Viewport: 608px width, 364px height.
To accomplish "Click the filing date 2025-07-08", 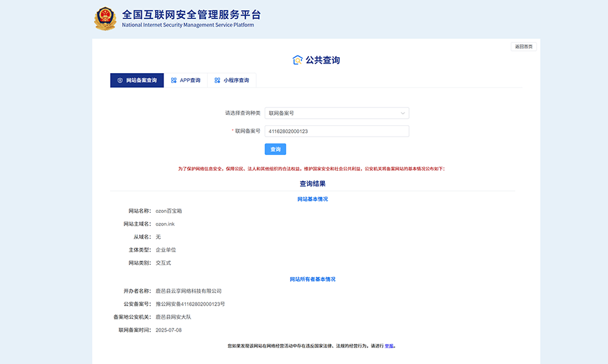I will click(x=169, y=330).
